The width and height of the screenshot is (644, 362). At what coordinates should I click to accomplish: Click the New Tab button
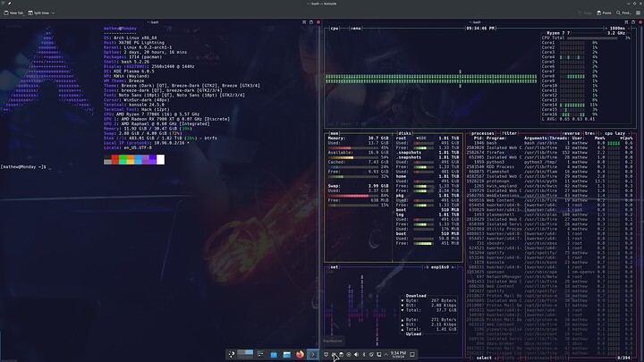tap(14, 13)
